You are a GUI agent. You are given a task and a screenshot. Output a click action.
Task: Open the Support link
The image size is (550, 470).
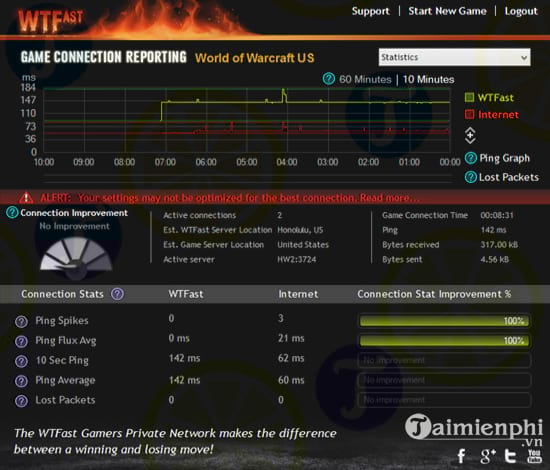(x=370, y=11)
